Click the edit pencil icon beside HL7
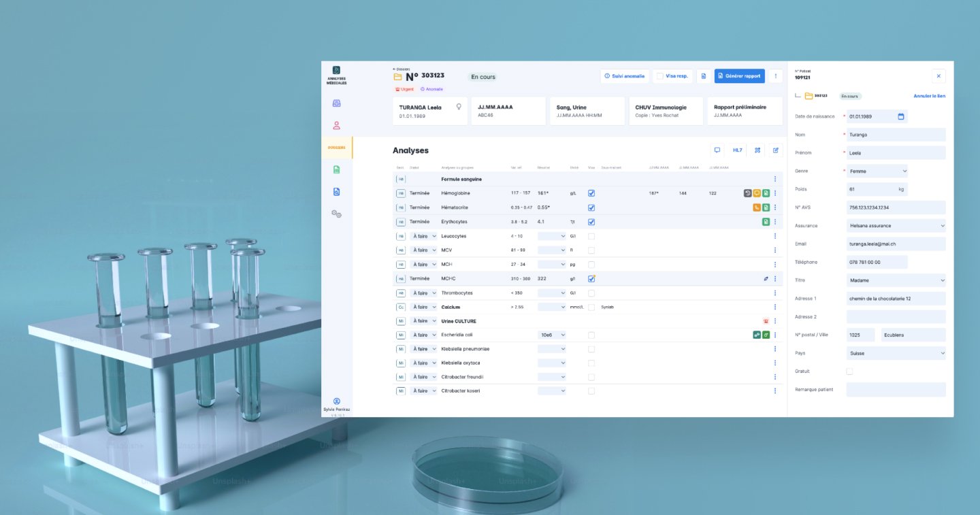The height and width of the screenshot is (515, 980). point(775,150)
